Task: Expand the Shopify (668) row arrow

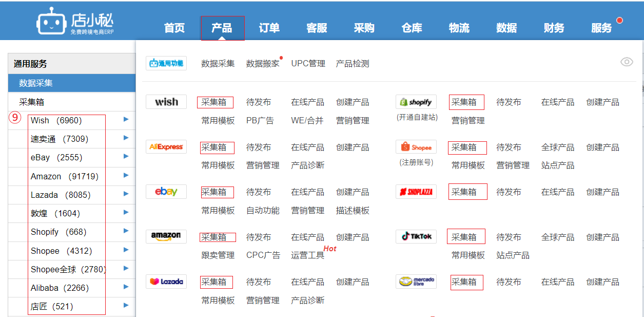Action: [126, 231]
